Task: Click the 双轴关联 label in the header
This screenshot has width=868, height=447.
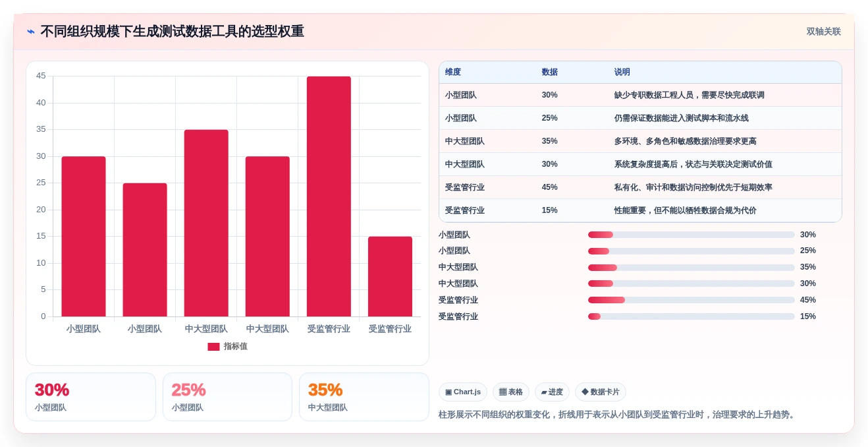Action: point(824,32)
